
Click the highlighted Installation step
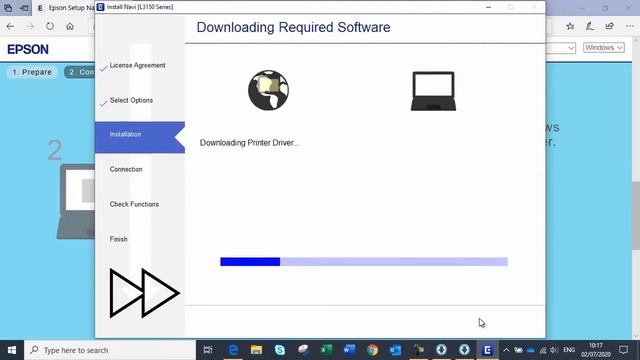tap(140, 137)
